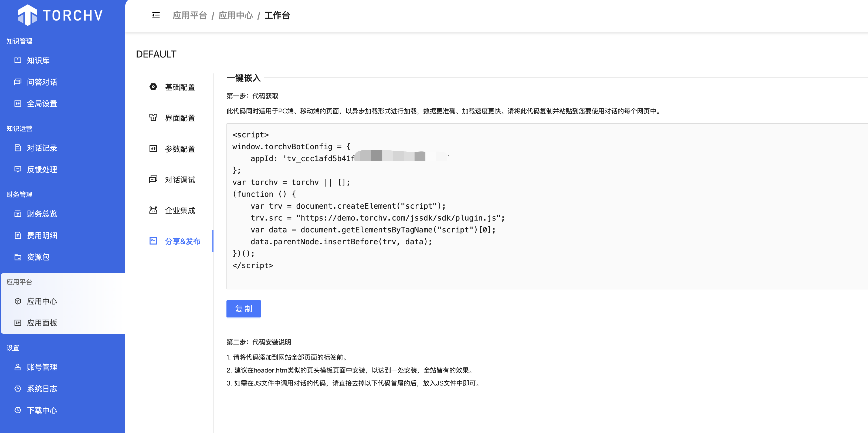Click the 下载中心 clock icon

pos(18,410)
